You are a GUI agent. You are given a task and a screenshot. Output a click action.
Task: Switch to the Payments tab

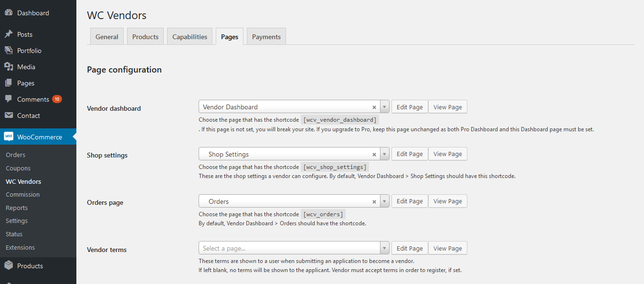point(266,37)
